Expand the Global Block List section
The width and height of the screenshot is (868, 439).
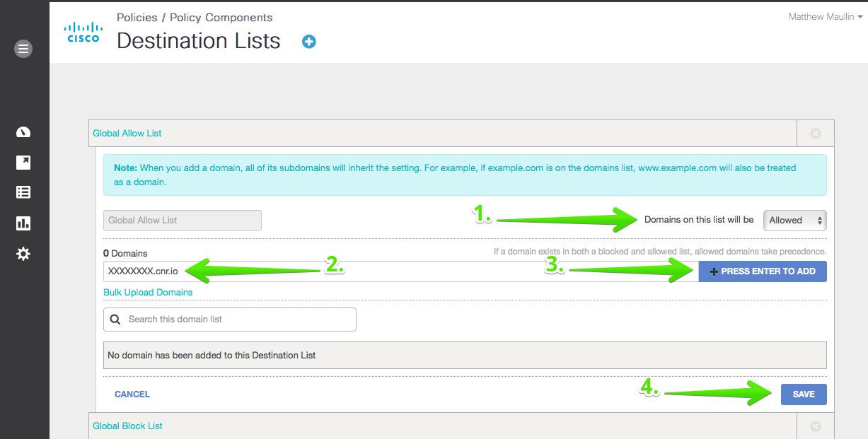click(128, 426)
